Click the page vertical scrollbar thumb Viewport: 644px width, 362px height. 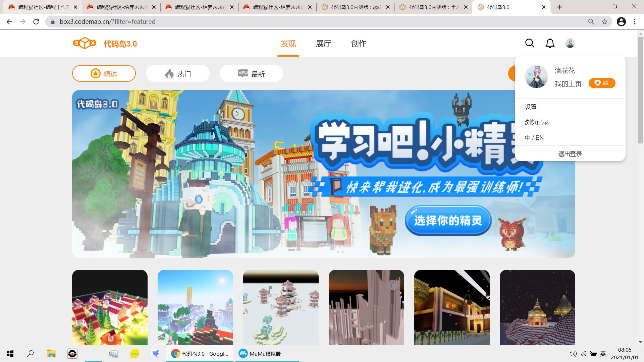640,90
